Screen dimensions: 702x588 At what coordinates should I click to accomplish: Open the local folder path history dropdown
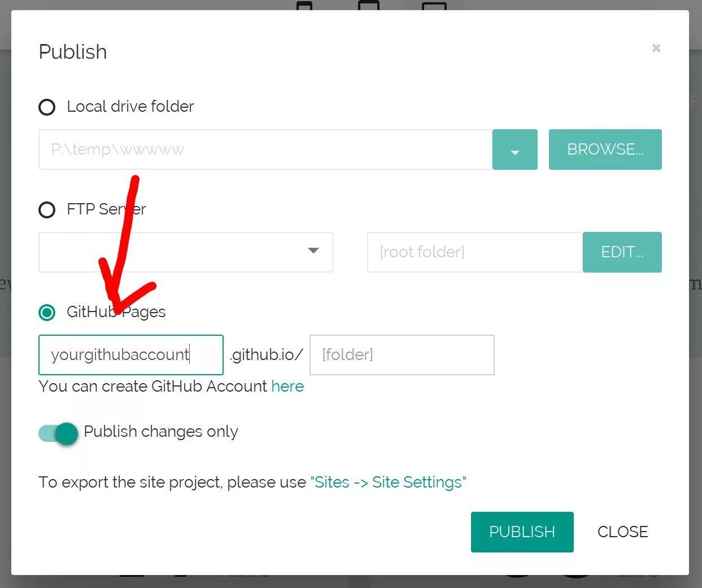[514, 150]
